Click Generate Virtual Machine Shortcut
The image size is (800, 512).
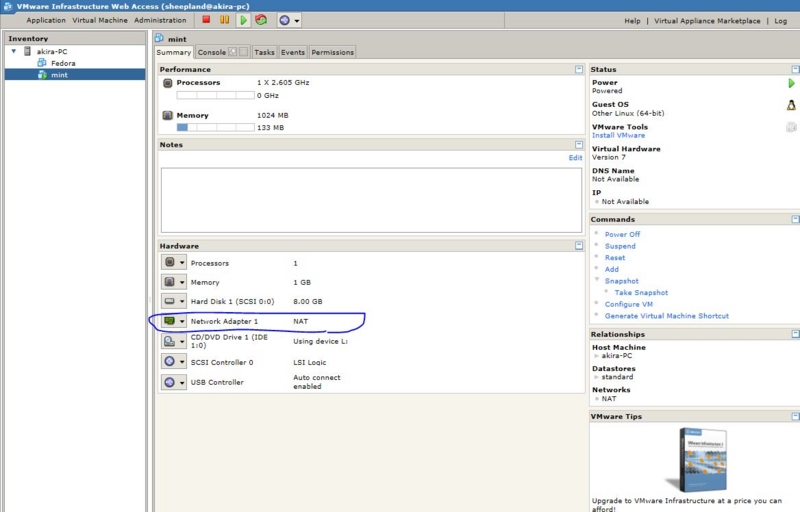667,316
